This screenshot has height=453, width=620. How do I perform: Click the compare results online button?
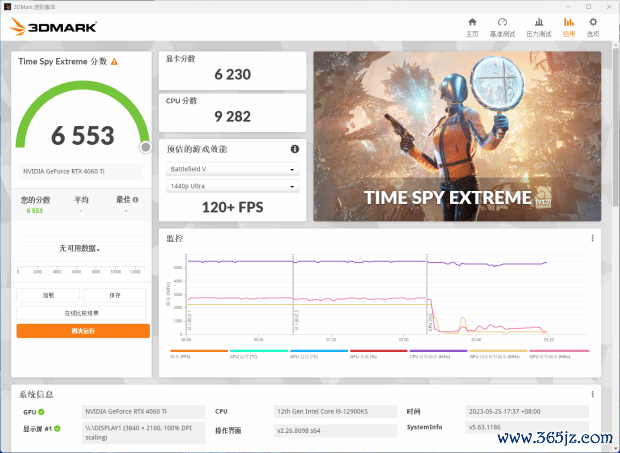81,313
